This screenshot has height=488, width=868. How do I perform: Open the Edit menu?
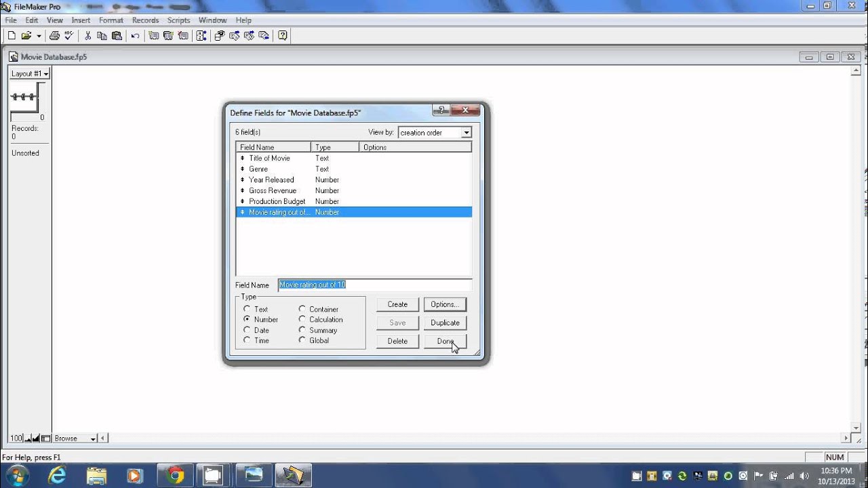(x=32, y=20)
